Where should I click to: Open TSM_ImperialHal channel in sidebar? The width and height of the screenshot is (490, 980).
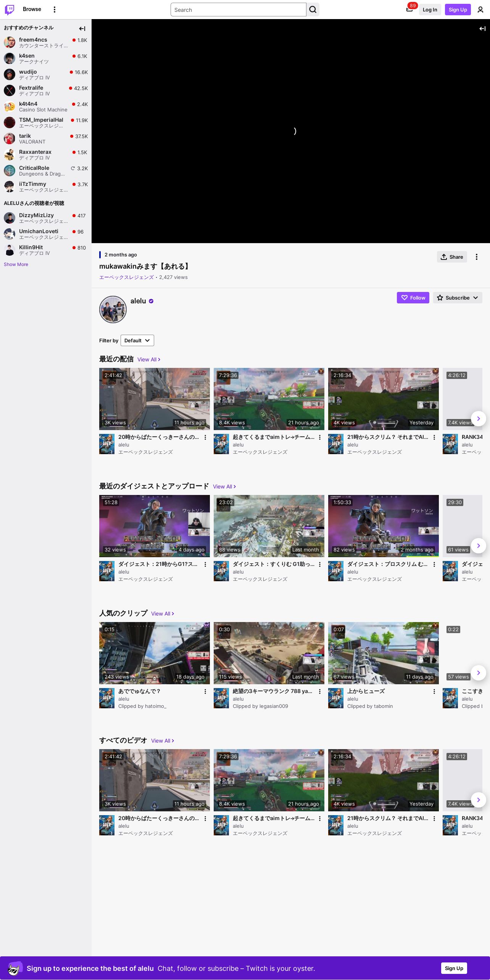(x=46, y=122)
